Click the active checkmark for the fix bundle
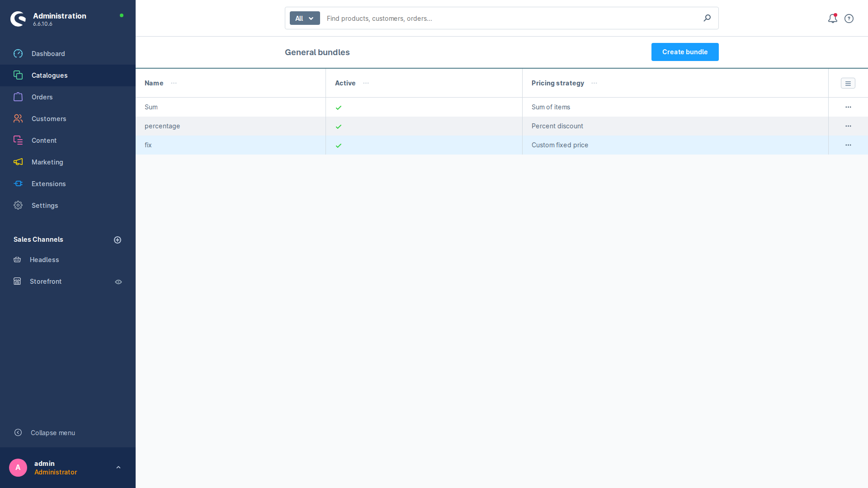Screen dimensions: 868x488 (x=339, y=145)
